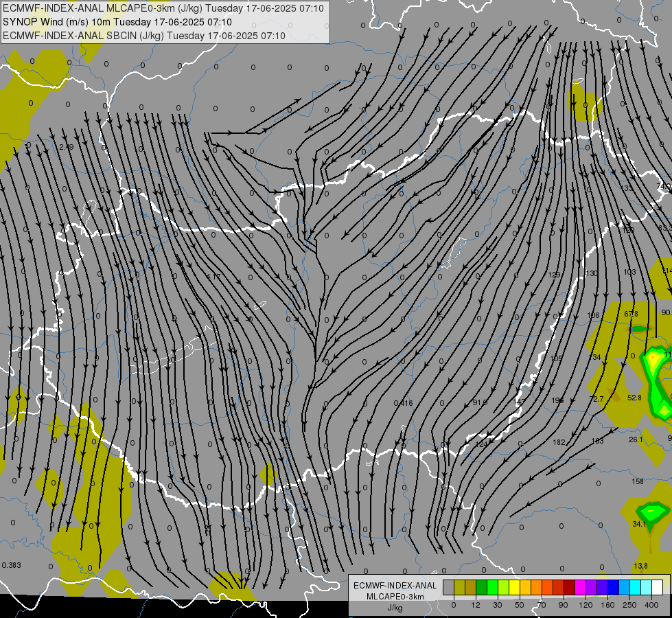Click the 124 value near the southern border

pyautogui.click(x=482, y=444)
